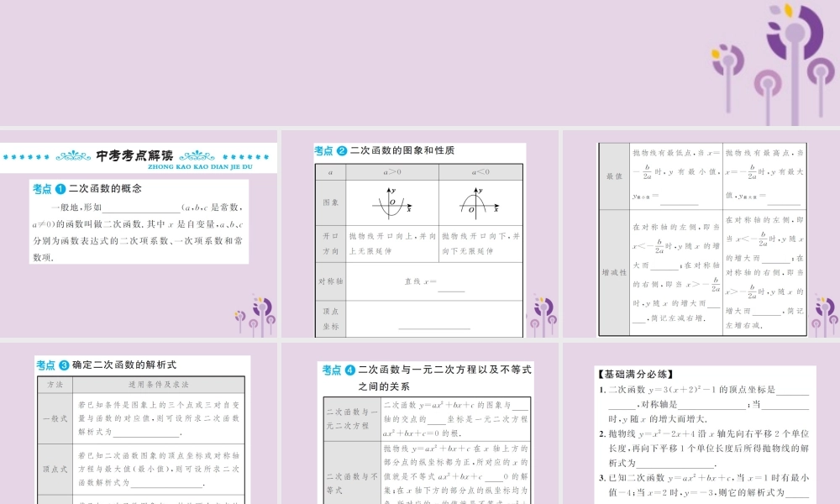The height and width of the screenshot is (504, 840).
Task: Click the cell starting 二次函数 y=ax²+bx+c 的图象与
Action: (455, 419)
